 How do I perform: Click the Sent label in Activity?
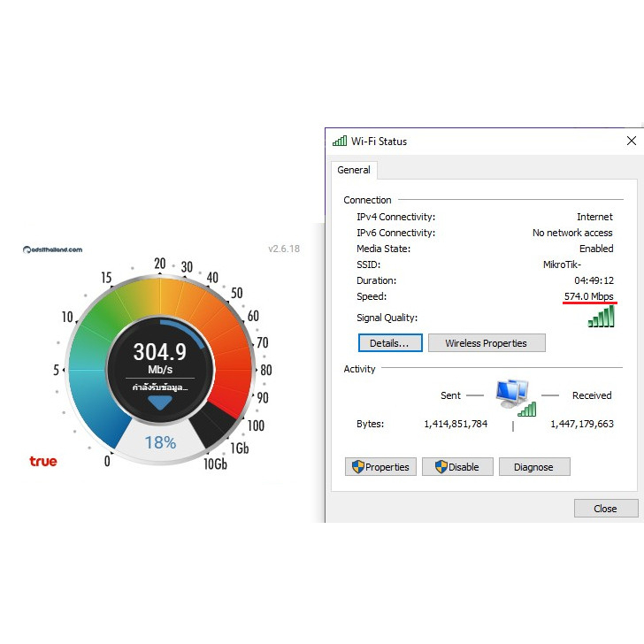click(x=450, y=395)
